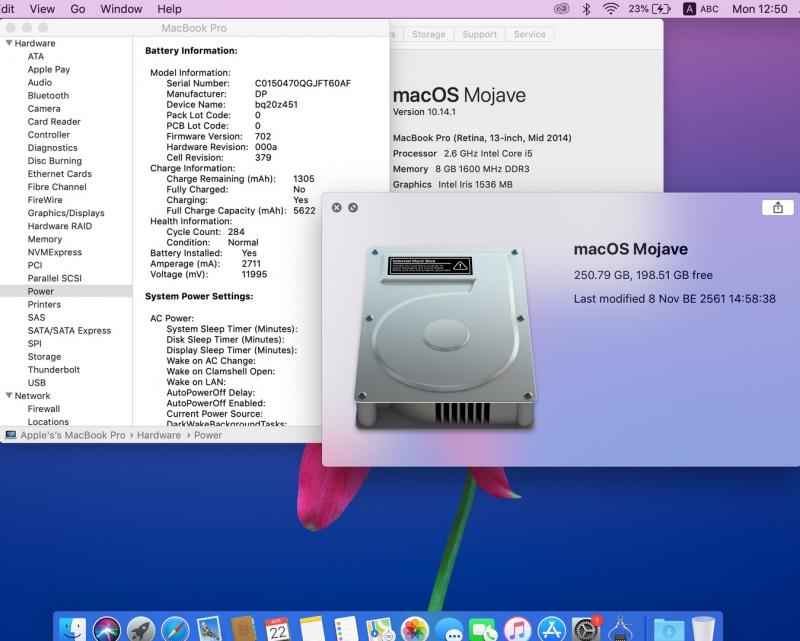This screenshot has width=800, height=641.
Task: Switch to the Storage tab
Action: pyautogui.click(x=428, y=34)
